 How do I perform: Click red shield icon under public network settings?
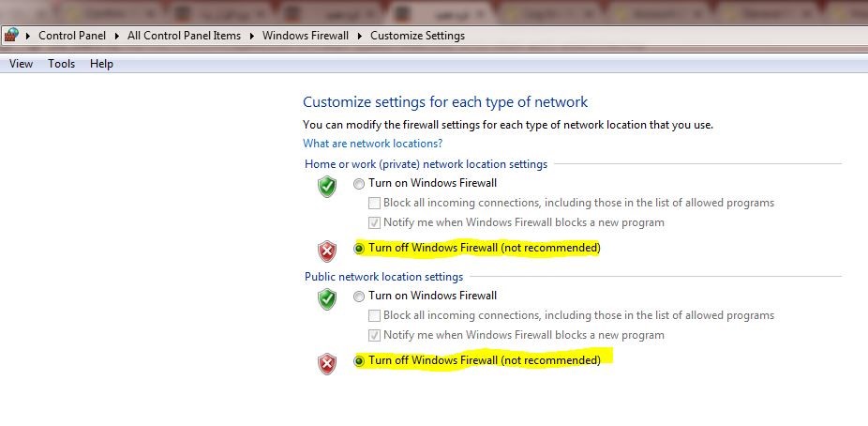pos(327,364)
